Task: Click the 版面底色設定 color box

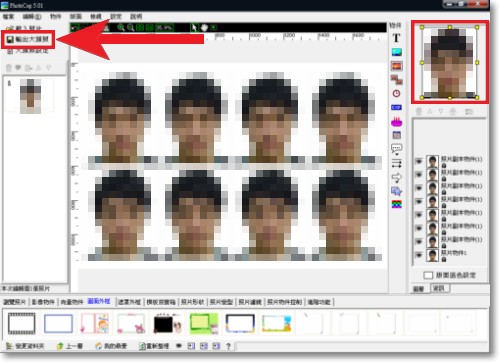Action: [428, 275]
